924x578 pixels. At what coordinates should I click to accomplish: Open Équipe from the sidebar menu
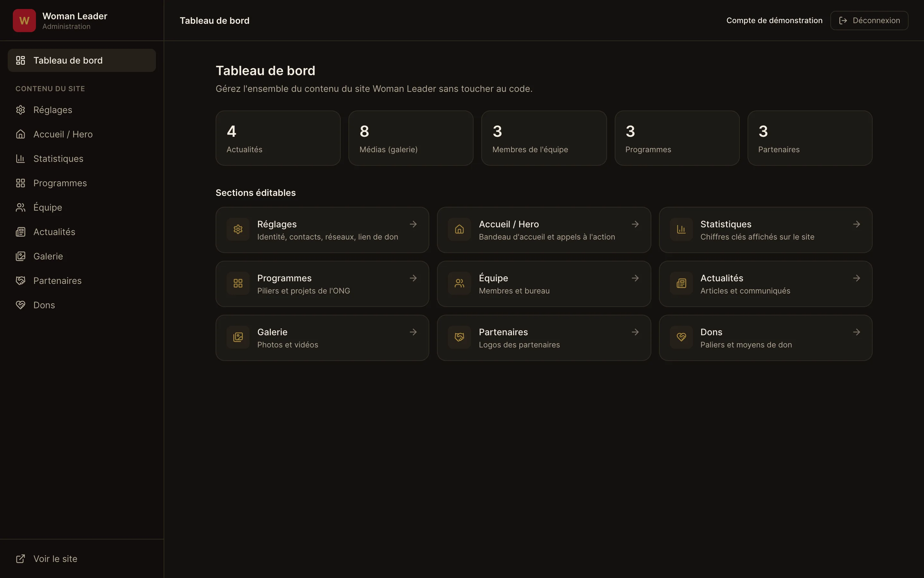pos(82,207)
